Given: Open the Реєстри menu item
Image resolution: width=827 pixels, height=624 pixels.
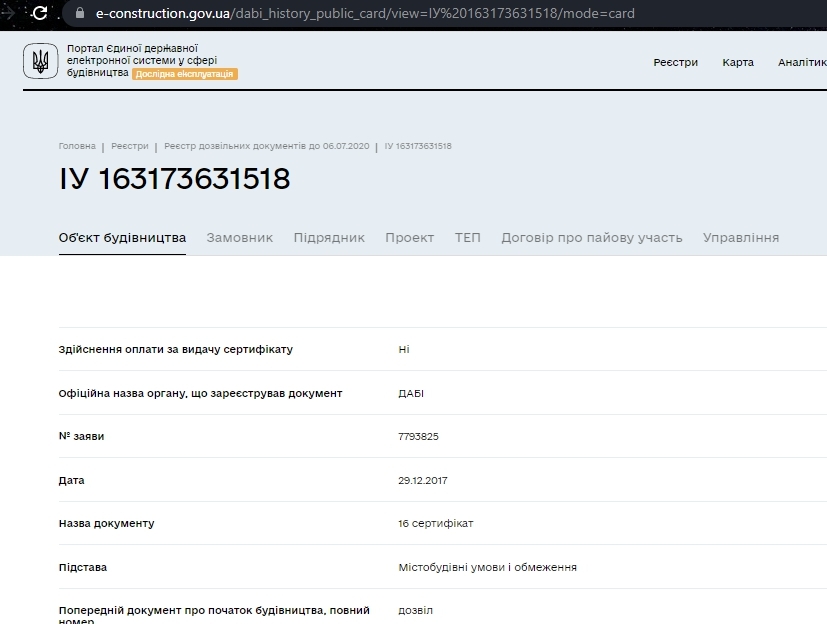Looking at the screenshot, I should pyautogui.click(x=675, y=62).
